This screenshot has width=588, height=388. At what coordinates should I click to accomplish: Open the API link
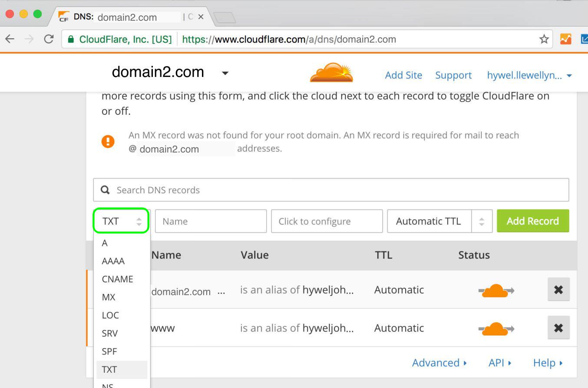tap(500, 363)
